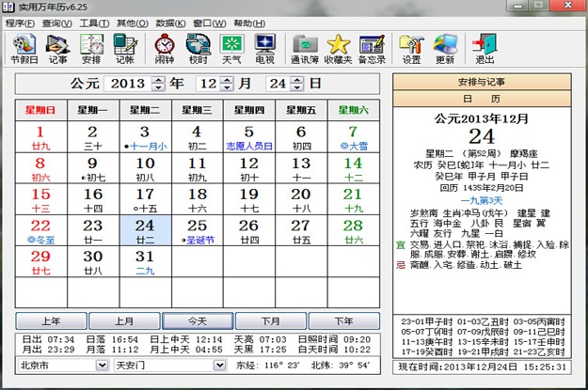This screenshot has height=390, width=588.
Task: Click the 一九第3天 blue text
Action: click(482, 200)
